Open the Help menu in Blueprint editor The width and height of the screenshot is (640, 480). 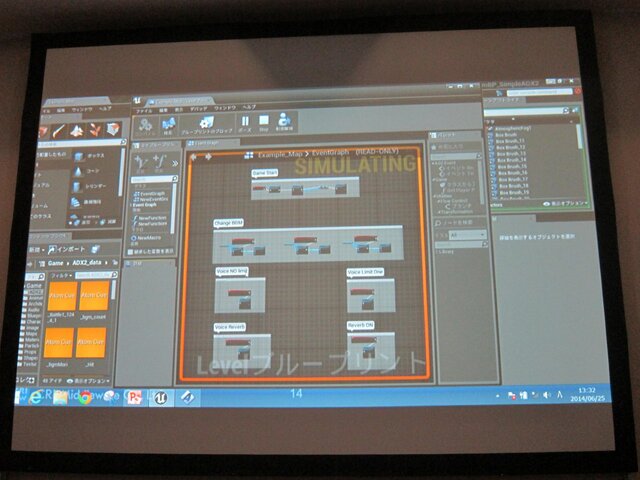click(x=249, y=107)
